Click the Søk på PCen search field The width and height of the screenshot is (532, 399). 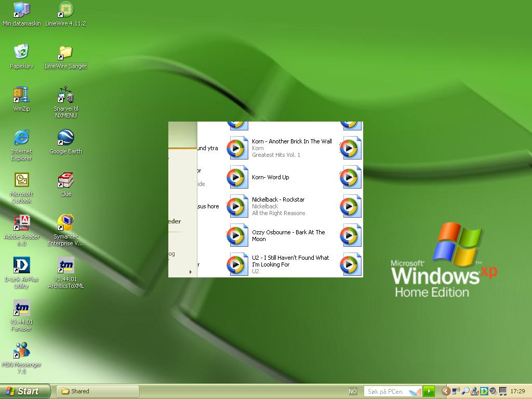pos(386,391)
